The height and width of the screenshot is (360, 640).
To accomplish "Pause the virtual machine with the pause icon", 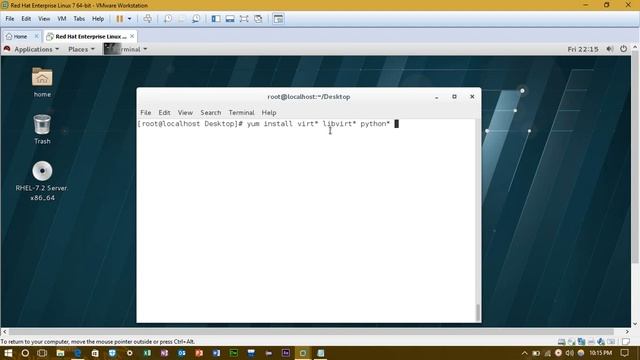I will pos(120,19).
